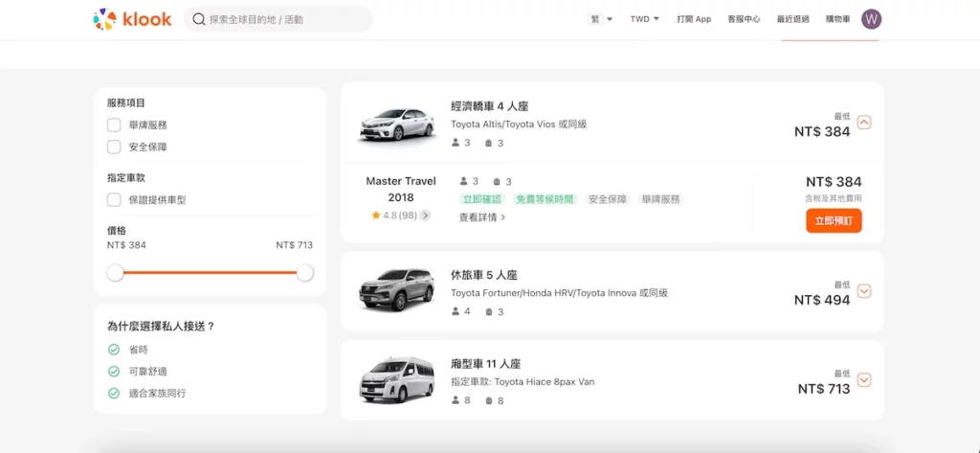Enable the 保證提供車型 checkbox
980x453 pixels.
114,200
